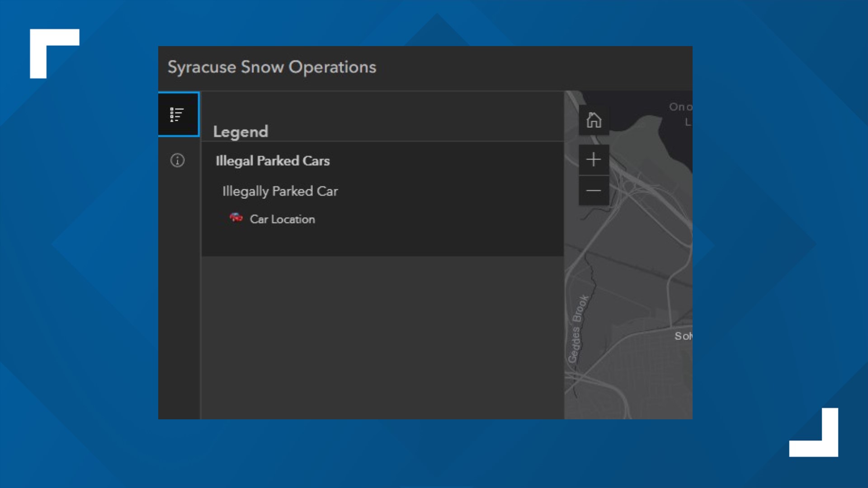This screenshot has height=488, width=868.
Task: Click the 'Sol' place label on map
Action: tap(683, 336)
